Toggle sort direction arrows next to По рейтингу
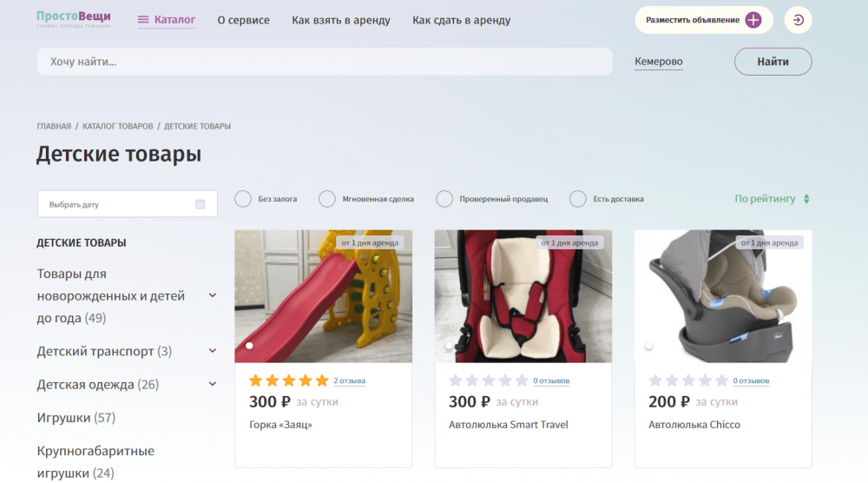The height and width of the screenshot is (483, 868). [x=806, y=199]
